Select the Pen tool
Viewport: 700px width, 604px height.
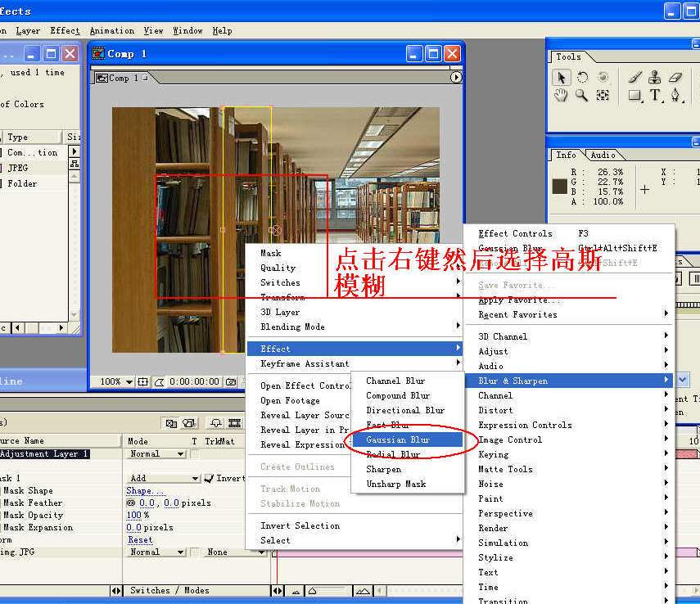coord(675,95)
